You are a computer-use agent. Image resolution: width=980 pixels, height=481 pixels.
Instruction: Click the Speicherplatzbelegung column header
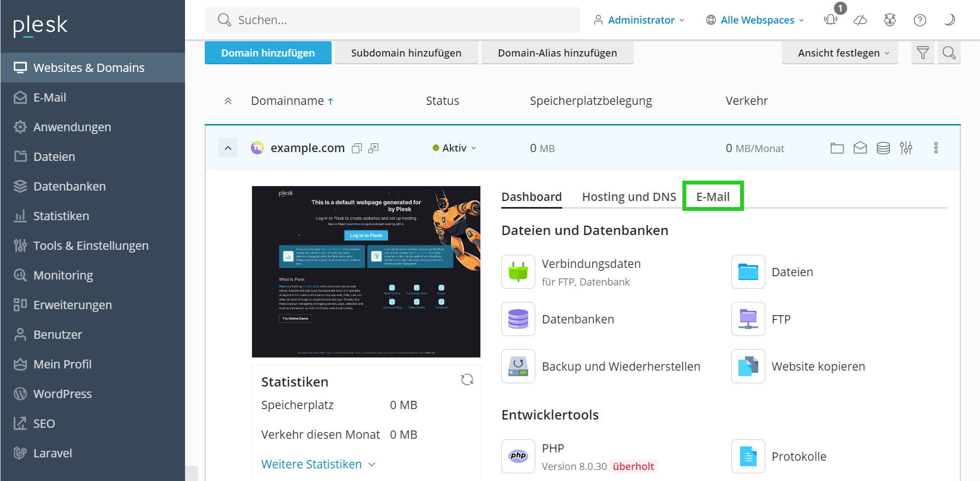pos(591,101)
